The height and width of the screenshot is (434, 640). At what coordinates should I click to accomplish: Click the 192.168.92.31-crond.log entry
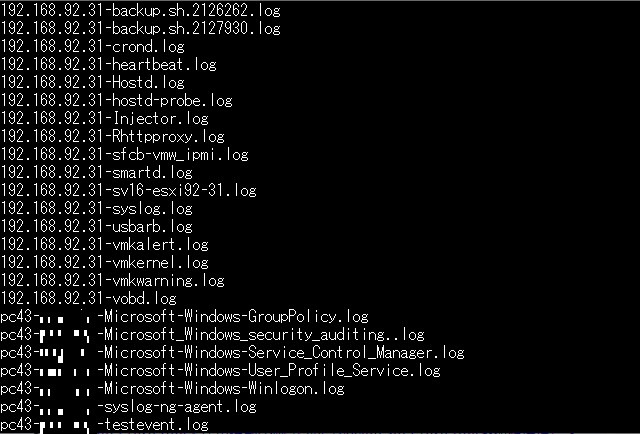pyautogui.click(x=92, y=47)
